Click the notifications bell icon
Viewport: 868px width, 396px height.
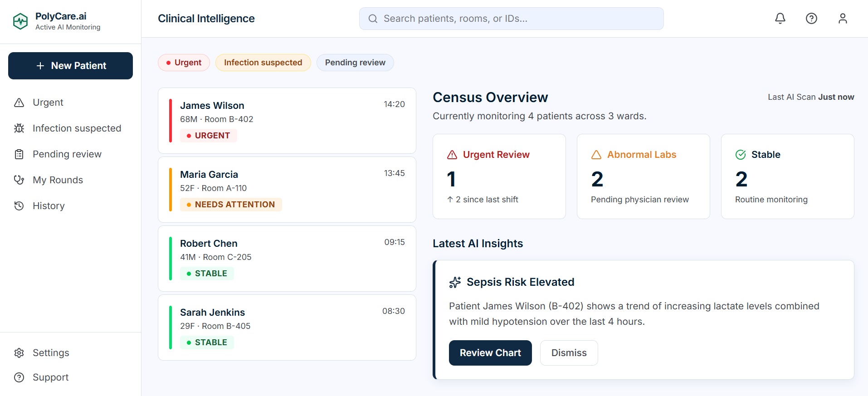pyautogui.click(x=780, y=19)
